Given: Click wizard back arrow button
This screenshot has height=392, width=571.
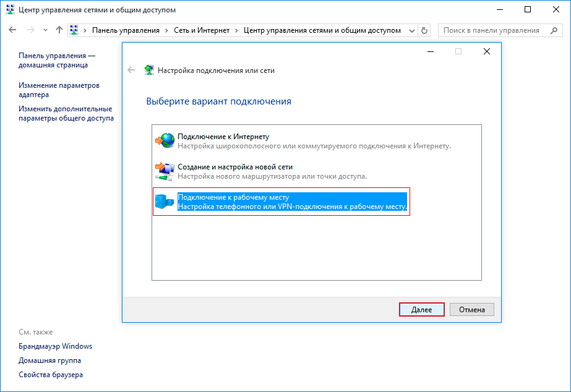Looking at the screenshot, I should (x=131, y=70).
